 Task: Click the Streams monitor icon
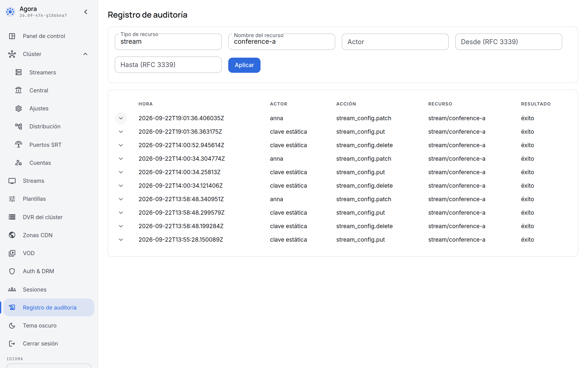[12, 181]
